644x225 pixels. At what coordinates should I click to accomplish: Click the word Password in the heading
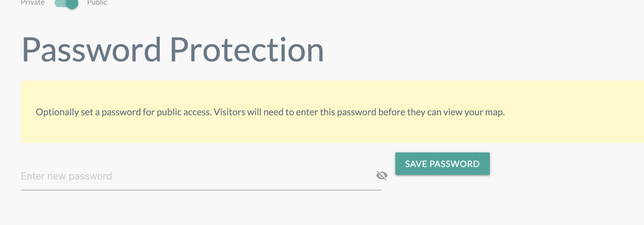[x=91, y=50]
